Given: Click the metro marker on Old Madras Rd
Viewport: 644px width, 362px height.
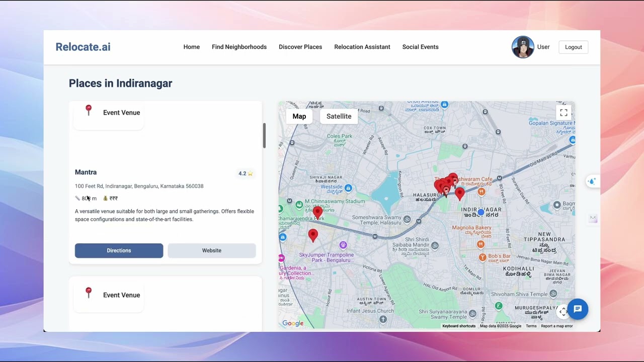Looking at the screenshot, I should (x=499, y=178).
